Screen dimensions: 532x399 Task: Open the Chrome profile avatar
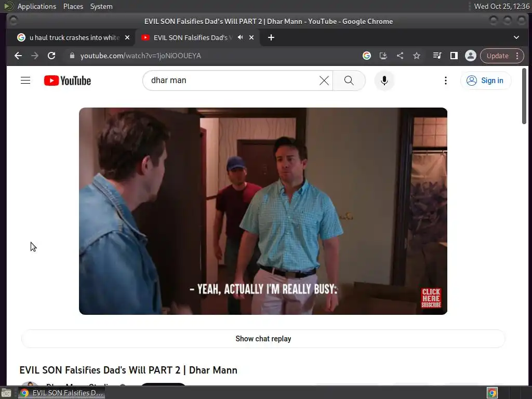(471, 56)
